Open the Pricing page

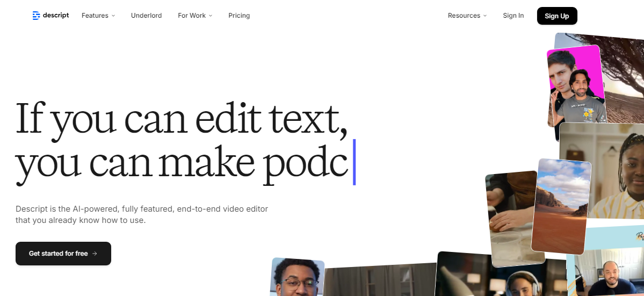(239, 16)
